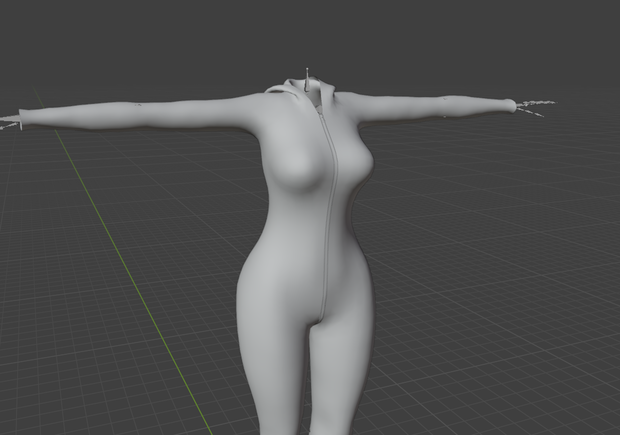Image resolution: width=620 pixels, height=435 pixels.
Task: Click the neck bone protruding from collar
Action: pyautogui.click(x=307, y=79)
